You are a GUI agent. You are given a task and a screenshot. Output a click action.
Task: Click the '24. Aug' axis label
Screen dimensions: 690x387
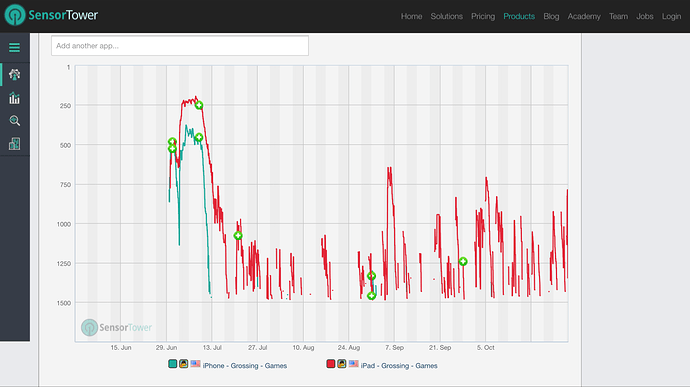tap(349, 348)
